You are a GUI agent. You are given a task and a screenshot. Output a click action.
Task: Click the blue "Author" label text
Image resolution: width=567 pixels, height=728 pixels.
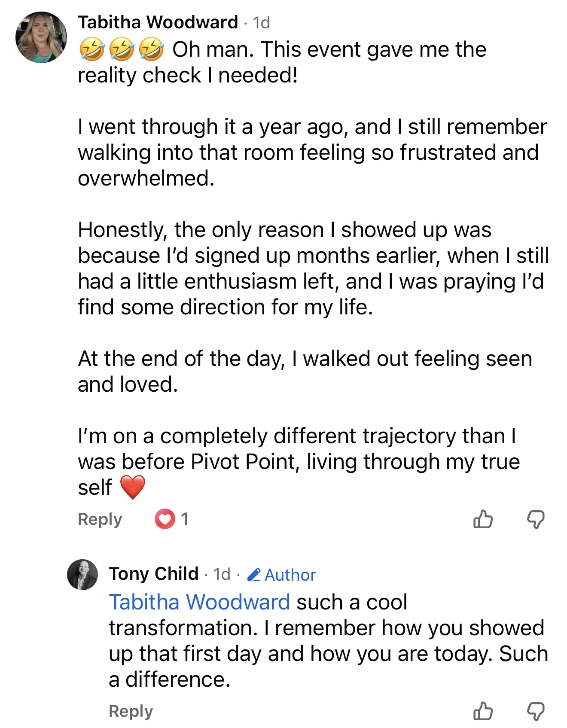click(x=290, y=575)
